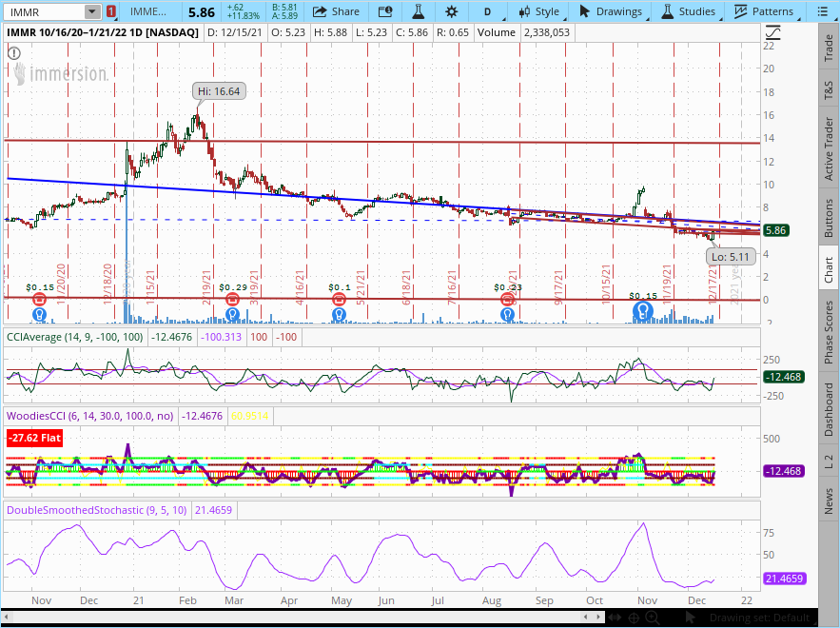Expand the IMMR symbol dropdown arrow
Viewport: 840px width, 628px height.
91,11
